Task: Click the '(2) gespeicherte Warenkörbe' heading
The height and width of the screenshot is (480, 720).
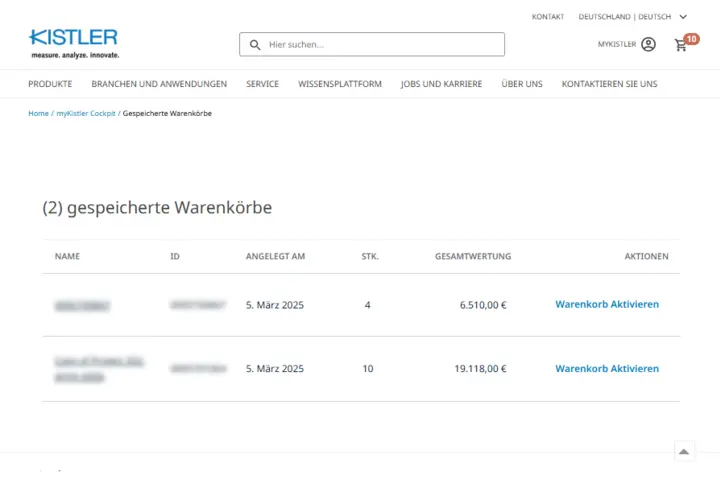Action: click(157, 208)
